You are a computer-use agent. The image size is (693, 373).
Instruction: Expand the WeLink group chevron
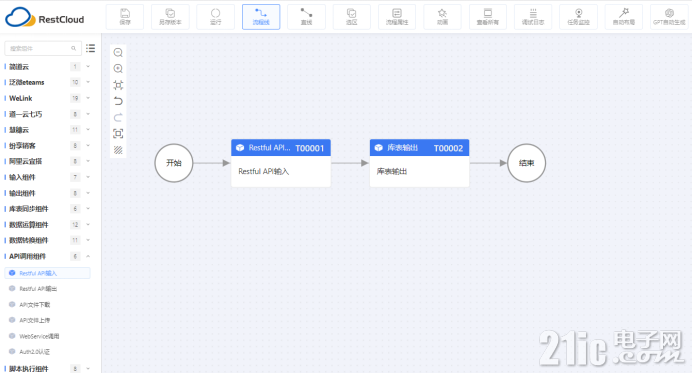tap(88, 98)
